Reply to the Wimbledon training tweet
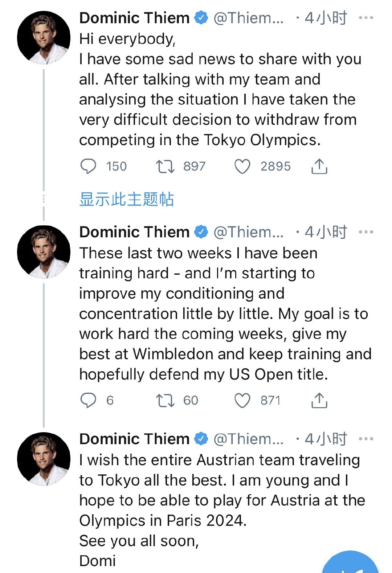Viewport: 392px width, 573px height. tap(88, 401)
